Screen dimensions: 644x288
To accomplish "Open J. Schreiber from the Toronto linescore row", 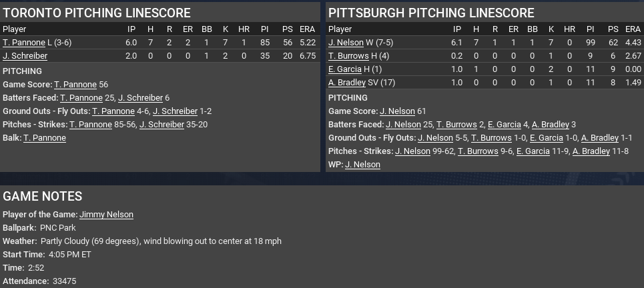I will coord(25,56).
